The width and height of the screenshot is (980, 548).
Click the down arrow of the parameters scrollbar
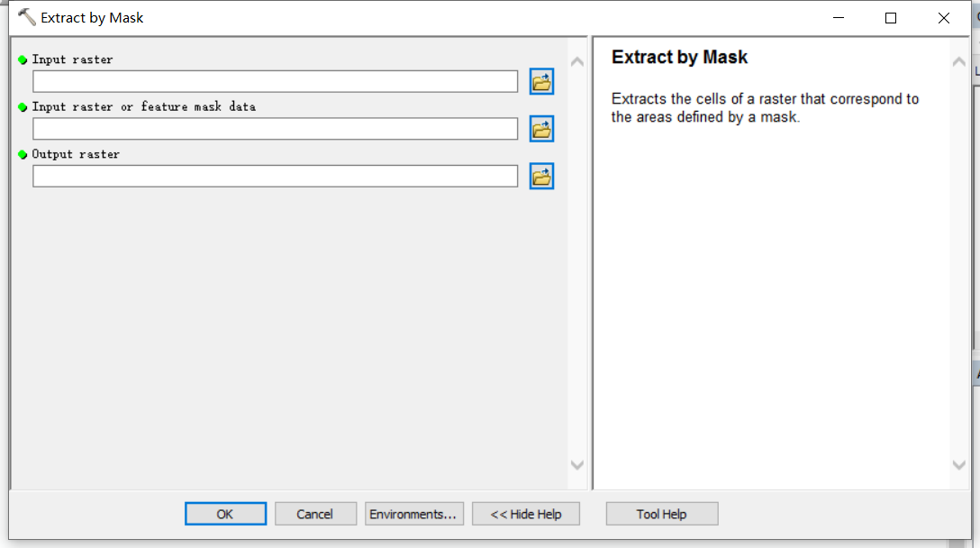click(577, 465)
